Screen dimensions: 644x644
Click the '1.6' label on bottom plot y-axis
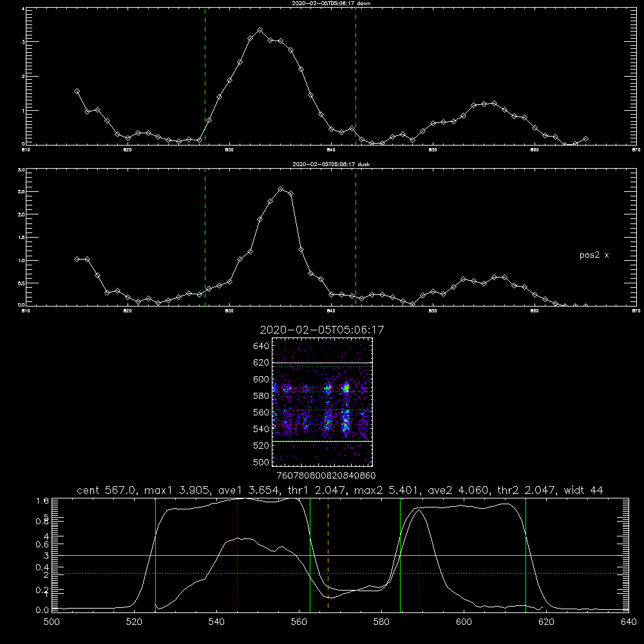point(43,500)
